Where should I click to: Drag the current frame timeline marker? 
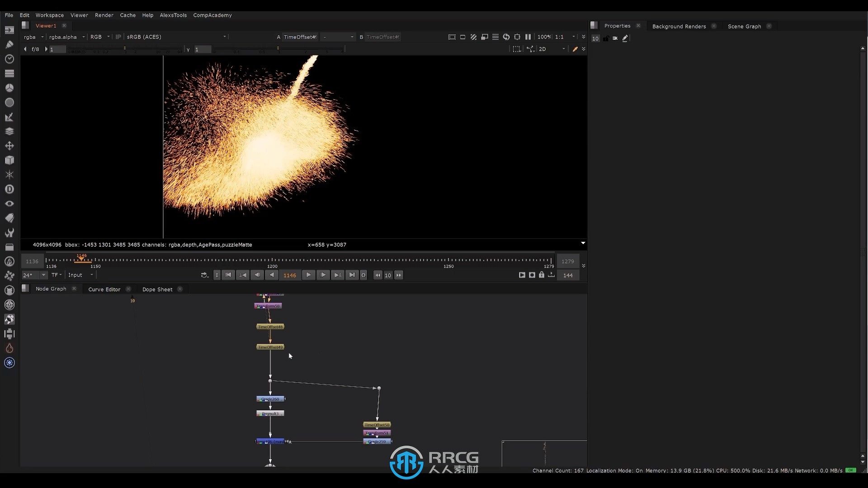82,260
